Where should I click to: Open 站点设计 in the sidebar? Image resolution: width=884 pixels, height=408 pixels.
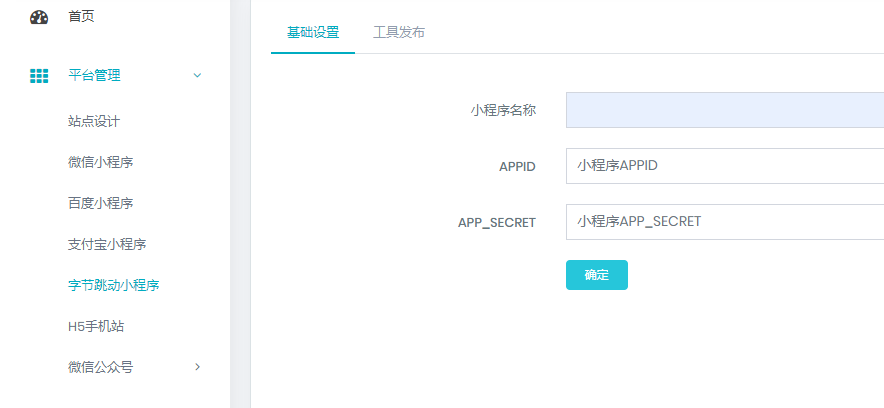tap(94, 121)
